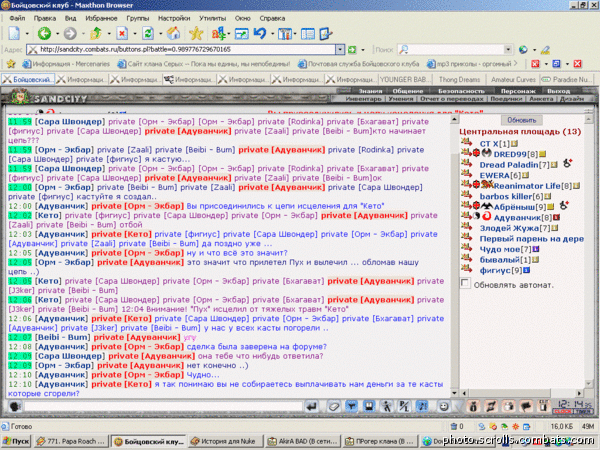Click the Up one level folder icon

click(96, 34)
